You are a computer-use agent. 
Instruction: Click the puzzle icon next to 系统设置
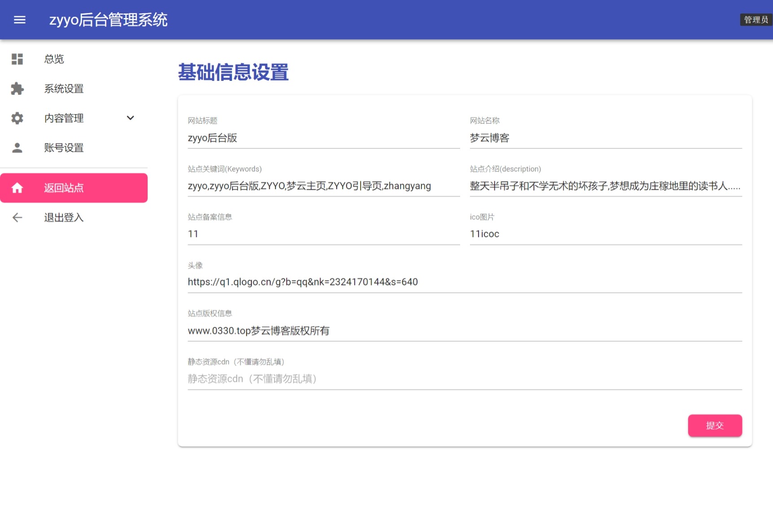17,88
